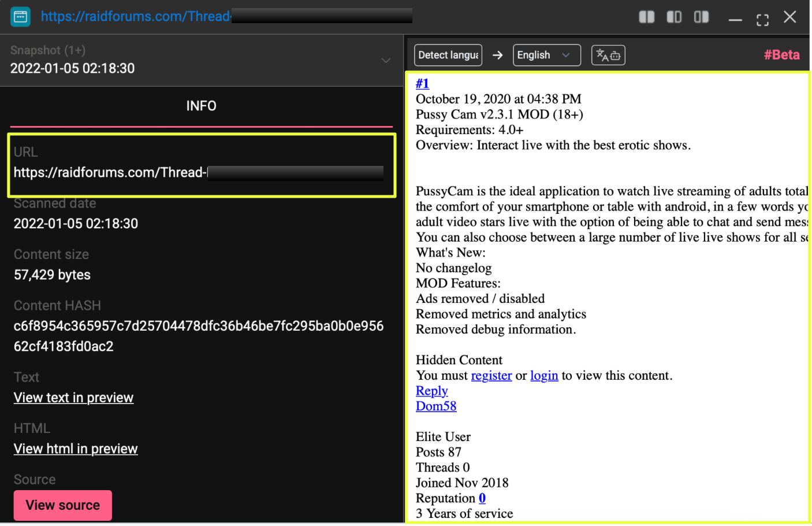Image resolution: width=812 pixels, height=526 pixels.
Task: Open the View html in preview link
Action: point(76,449)
